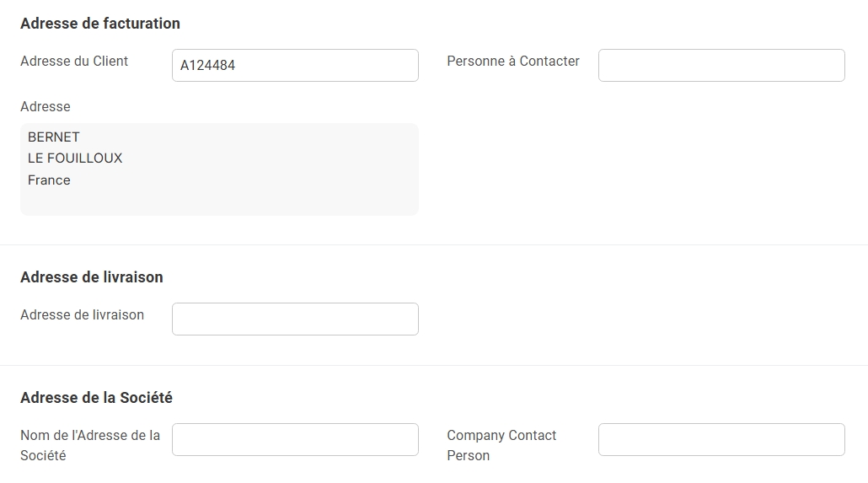Image resolution: width=868 pixels, height=483 pixels.
Task: Collapse the Adresse de livraison section heading
Action: pyautogui.click(x=92, y=277)
